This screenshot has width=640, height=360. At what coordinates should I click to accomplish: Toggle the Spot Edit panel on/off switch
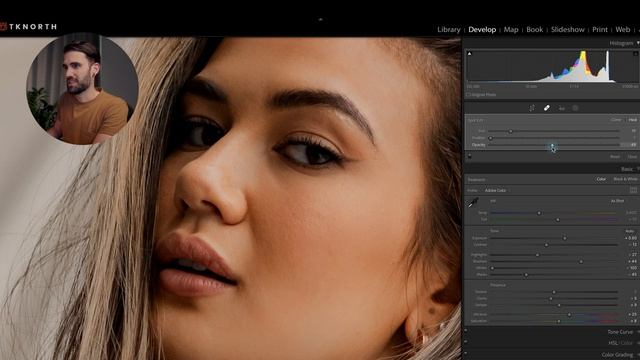point(470,156)
